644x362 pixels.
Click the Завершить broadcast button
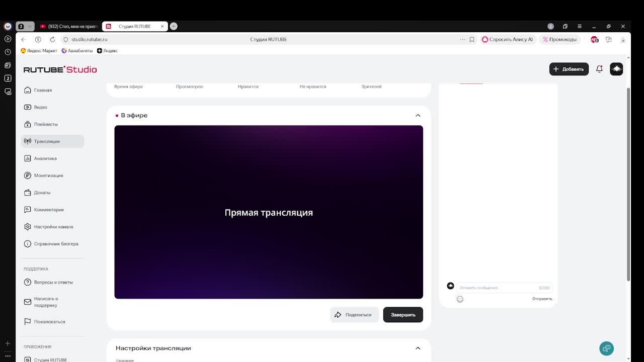tap(403, 315)
